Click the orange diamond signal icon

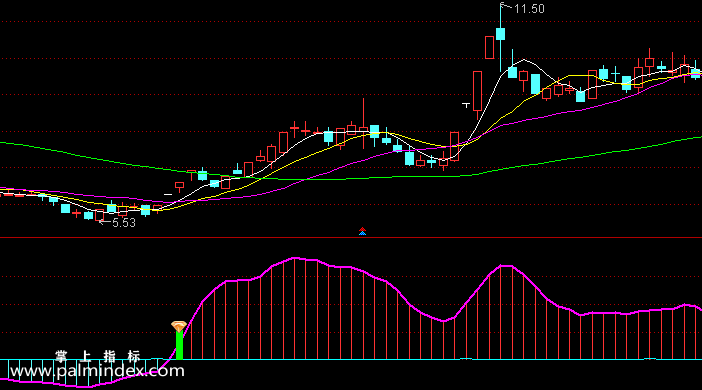(179, 326)
